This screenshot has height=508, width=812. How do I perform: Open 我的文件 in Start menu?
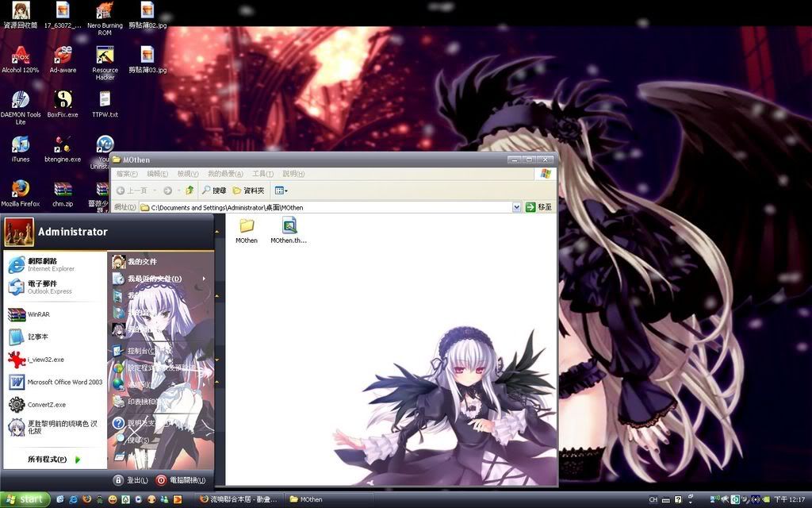pyautogui.click(x=160, y=262)
